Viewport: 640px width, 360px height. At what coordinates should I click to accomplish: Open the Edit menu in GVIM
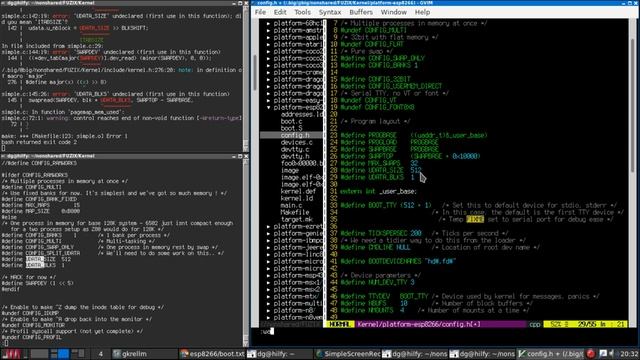[280, 12]
